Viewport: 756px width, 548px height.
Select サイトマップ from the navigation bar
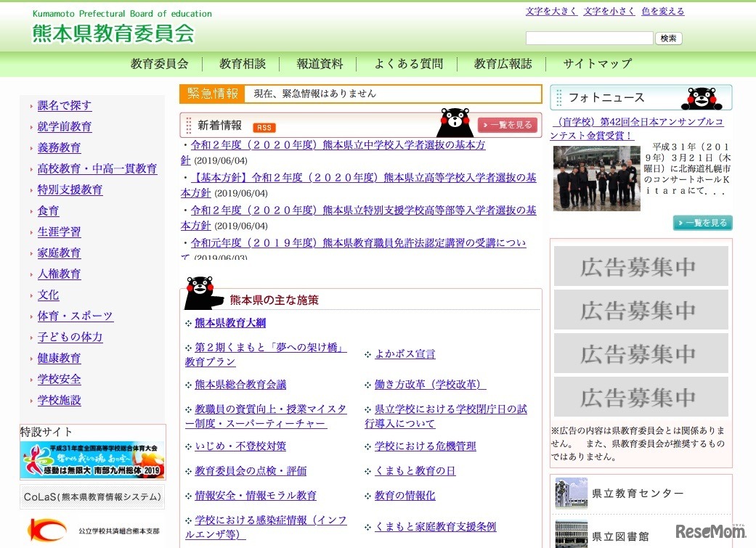597,63
